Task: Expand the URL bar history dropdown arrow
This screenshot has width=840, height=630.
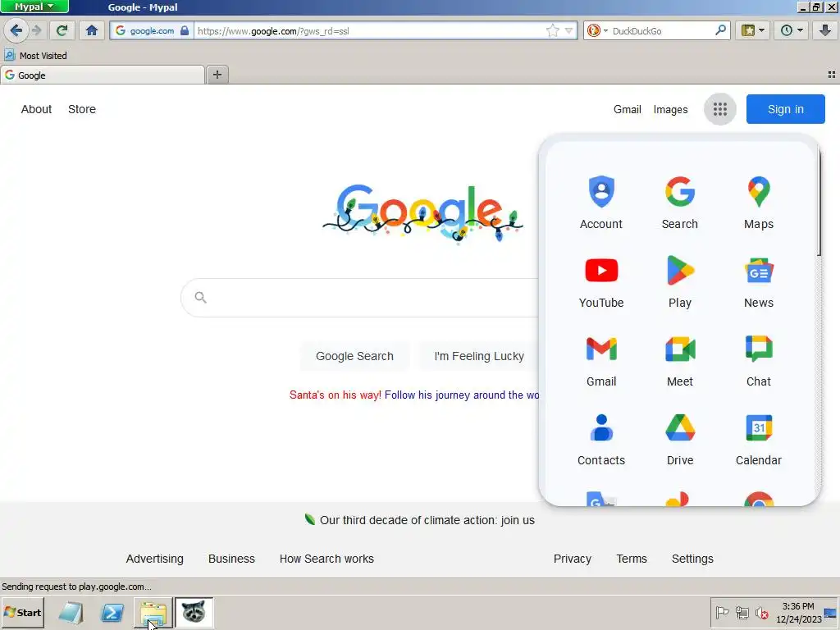Action: [569, 30]
